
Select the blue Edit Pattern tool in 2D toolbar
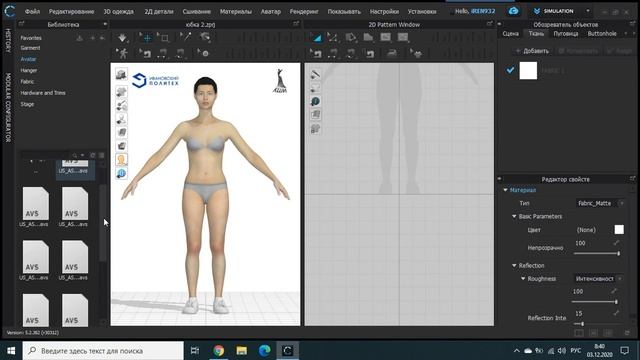tap(317, 38)
